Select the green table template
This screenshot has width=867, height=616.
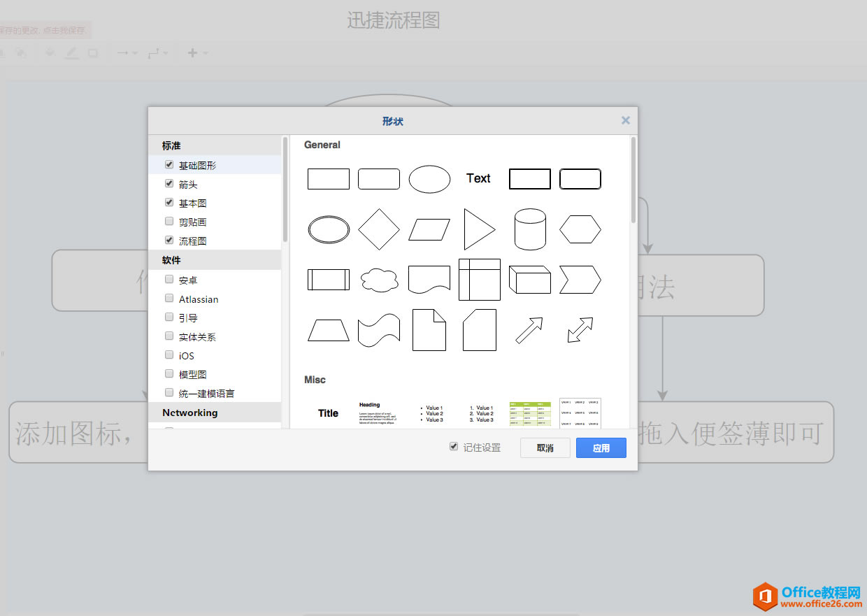point(530,413)
